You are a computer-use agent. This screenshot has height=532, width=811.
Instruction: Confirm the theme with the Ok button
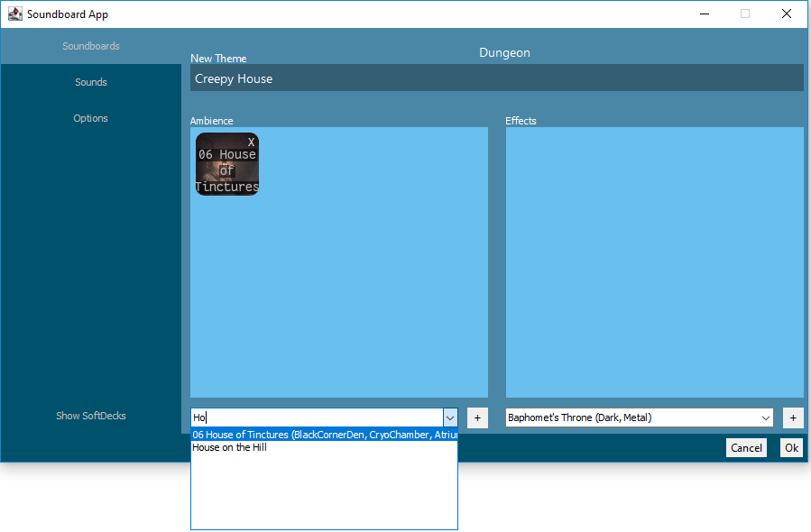point(791,447)
